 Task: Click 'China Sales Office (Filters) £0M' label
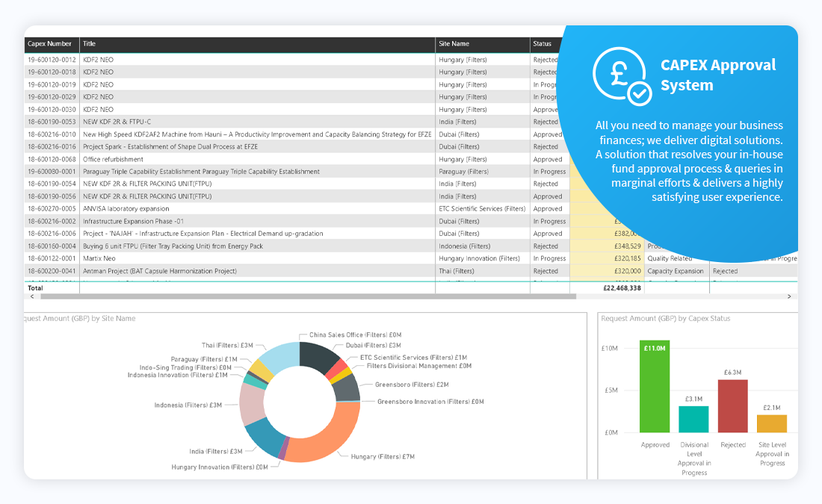click(x=355, y=335)
